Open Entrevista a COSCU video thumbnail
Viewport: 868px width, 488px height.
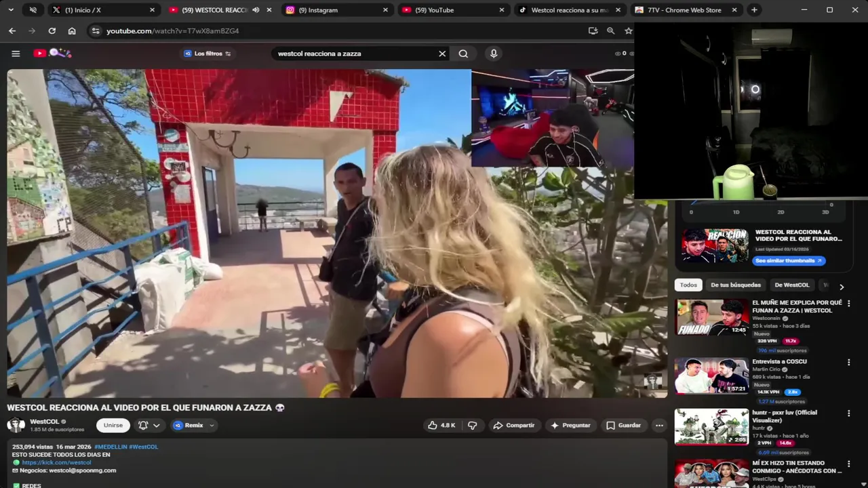pos(711,376)
